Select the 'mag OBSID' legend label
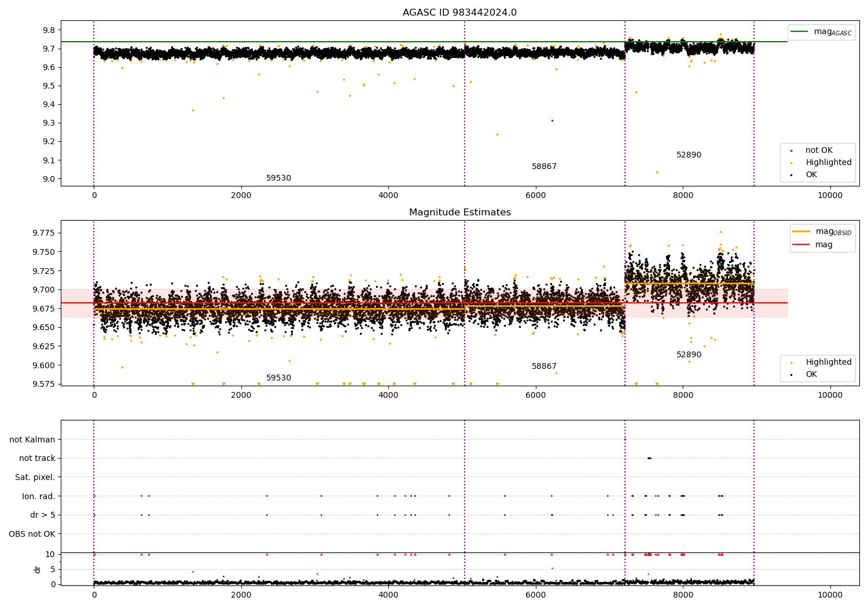 (833, 232)
